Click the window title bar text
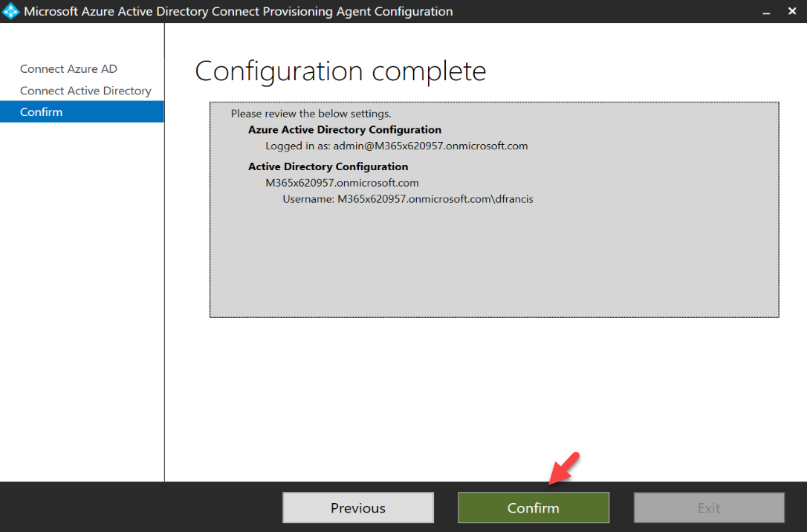The width and height of the screenshot is (807, 532). click(239, 11)
